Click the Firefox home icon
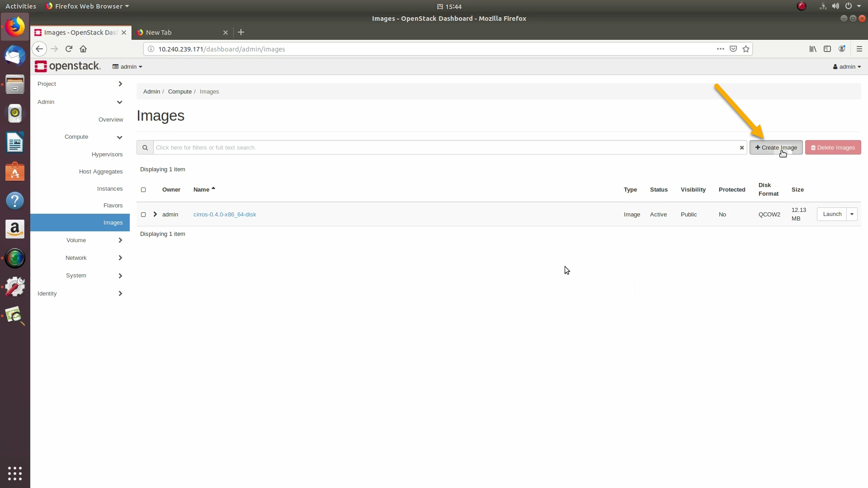 pos(83,49)
